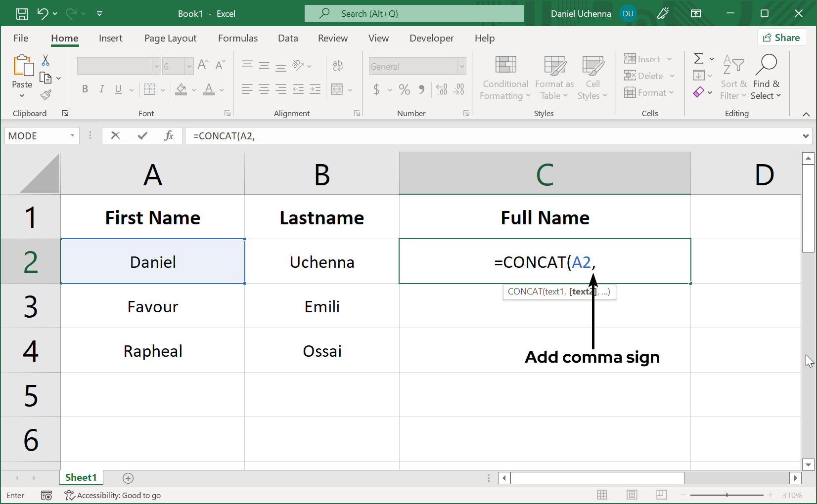The height and width of the screenshot is (504, 817).
Task: Click the Share button
Action: click(782, 37)
